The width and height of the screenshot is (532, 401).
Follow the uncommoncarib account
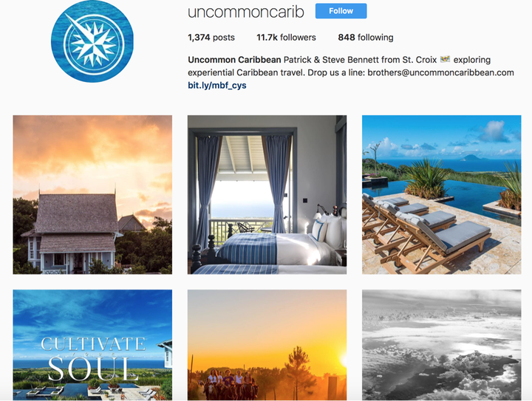tap(341, 11)
